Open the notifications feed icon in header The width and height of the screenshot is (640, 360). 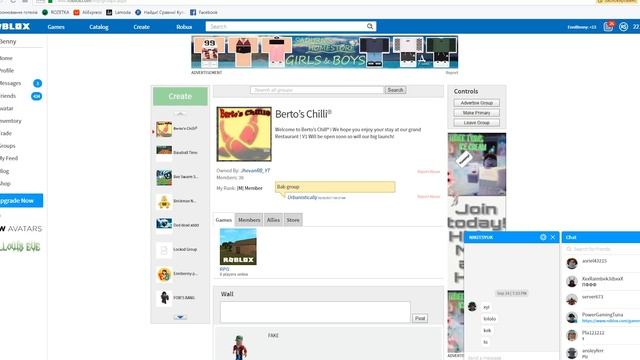[x=608, y=27]
